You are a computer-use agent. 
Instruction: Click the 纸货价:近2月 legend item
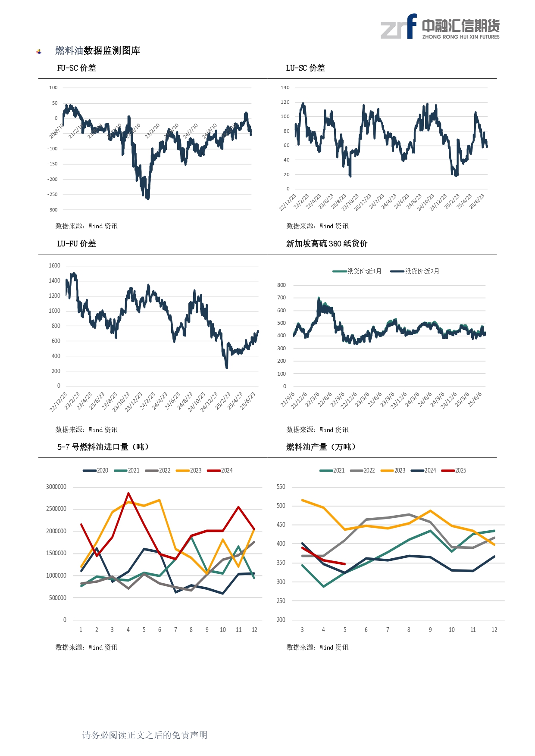click(415, 271)
